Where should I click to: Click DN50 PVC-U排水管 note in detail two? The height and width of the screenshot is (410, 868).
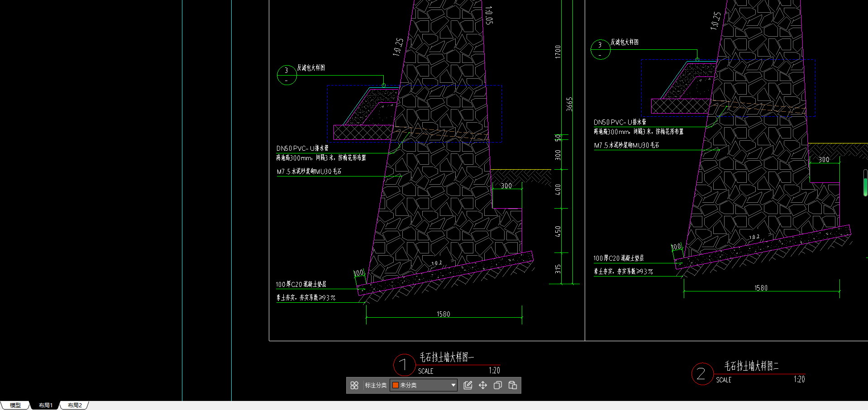click(x=620, y=122)
